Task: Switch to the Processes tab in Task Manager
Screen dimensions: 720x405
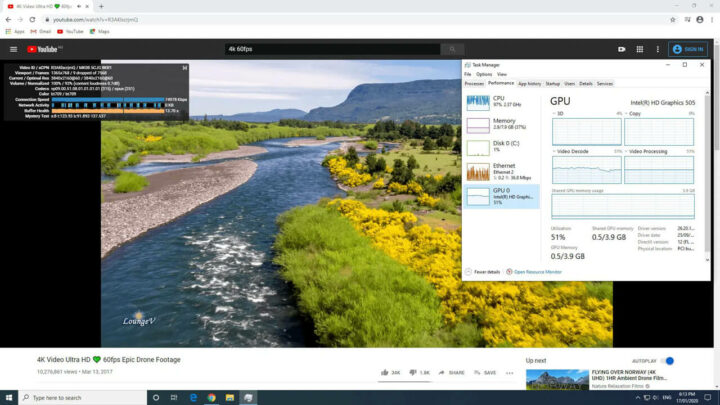Action: [475, 83]
